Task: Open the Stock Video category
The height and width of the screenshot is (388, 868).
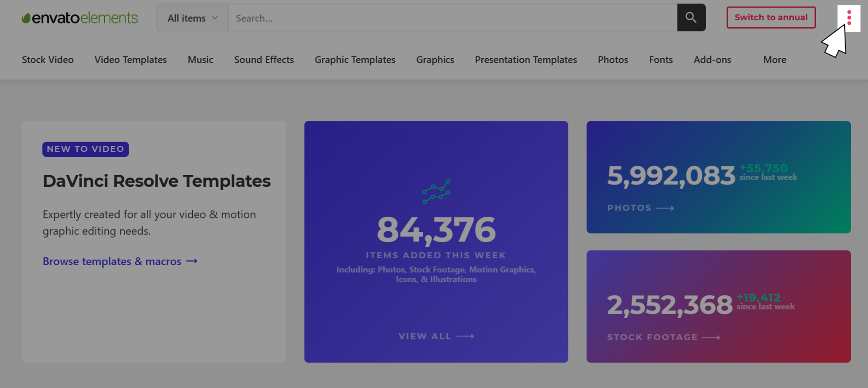Action: tap(48, 60)
